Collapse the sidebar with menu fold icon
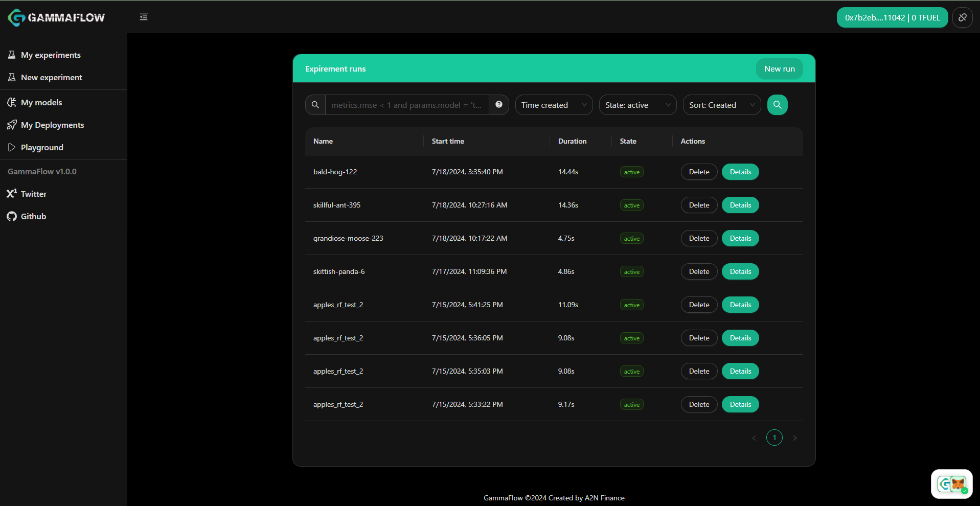Viewport: 980px width, 506px height. click(x=144, y=17)
